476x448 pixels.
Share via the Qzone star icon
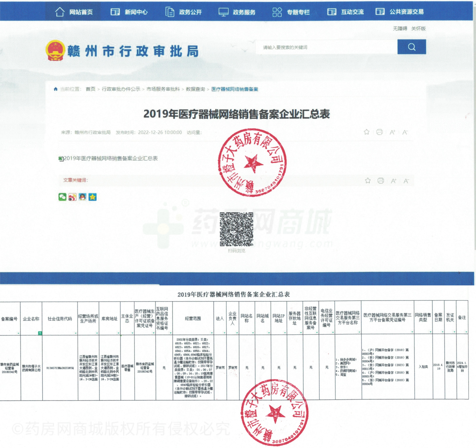[92, 197]
